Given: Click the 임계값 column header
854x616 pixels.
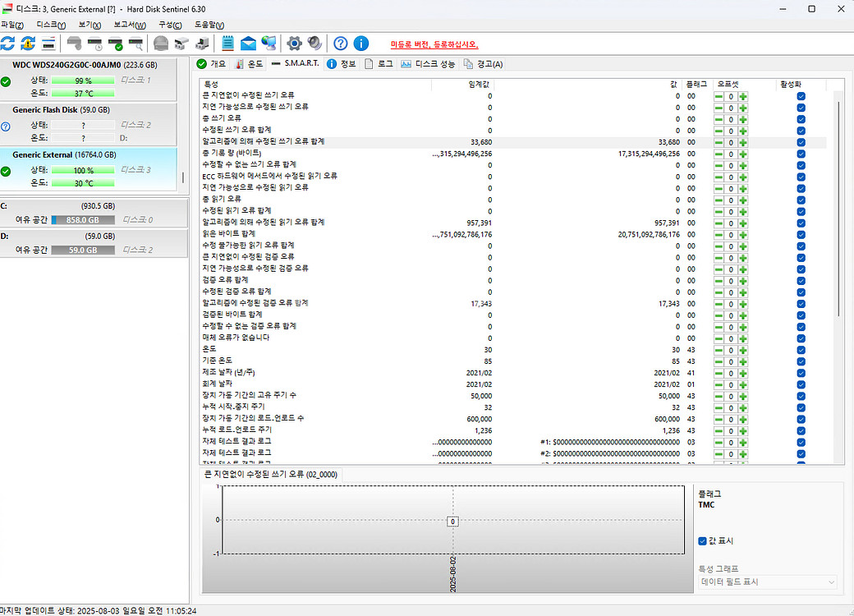Looking at the screenshot, I should coord(462,85).
